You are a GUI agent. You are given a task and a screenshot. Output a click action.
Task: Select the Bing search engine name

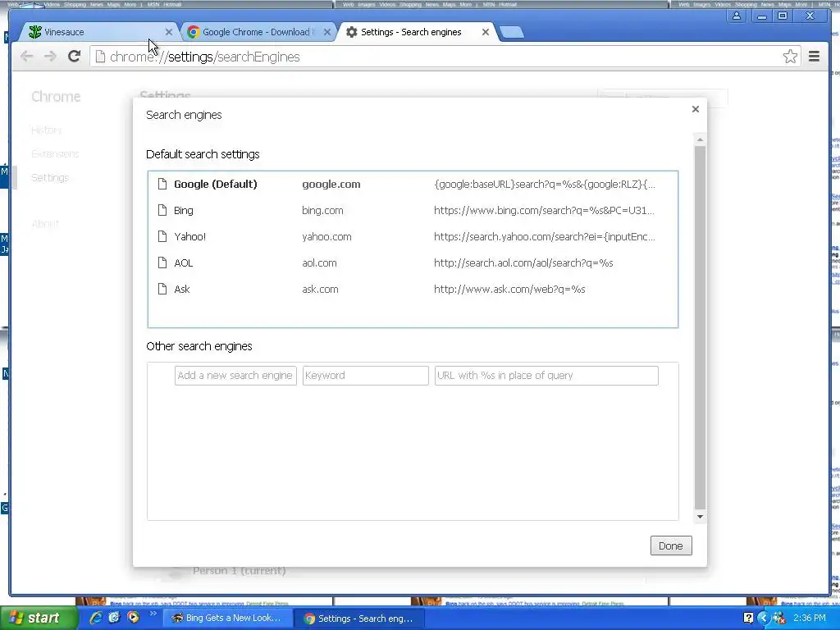[x=183, y=211]
